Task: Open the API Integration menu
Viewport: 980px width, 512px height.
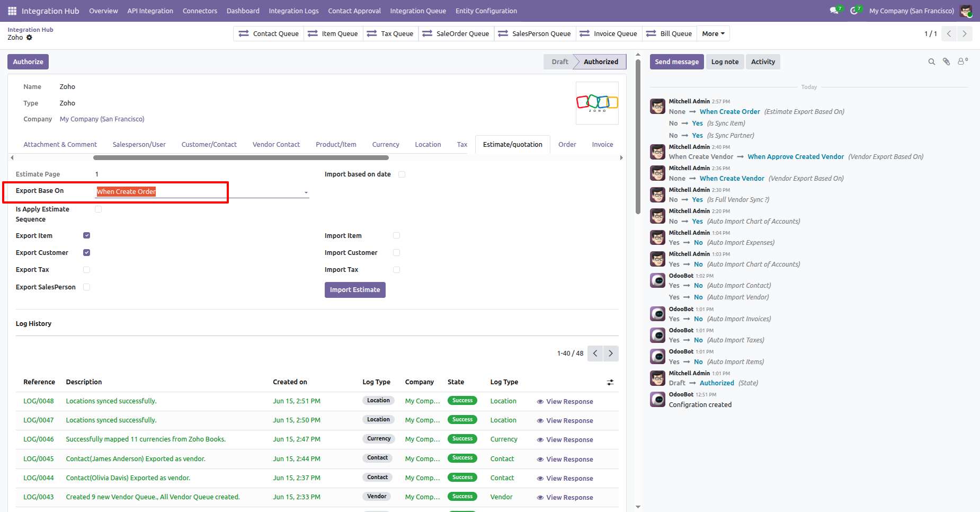Action: [150, 11]
